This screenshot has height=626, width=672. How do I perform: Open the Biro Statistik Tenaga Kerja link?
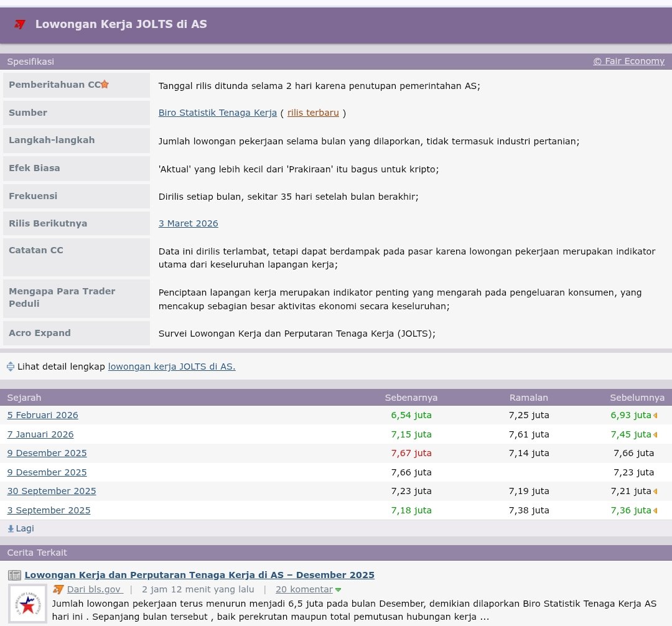(x=217, y=113)
